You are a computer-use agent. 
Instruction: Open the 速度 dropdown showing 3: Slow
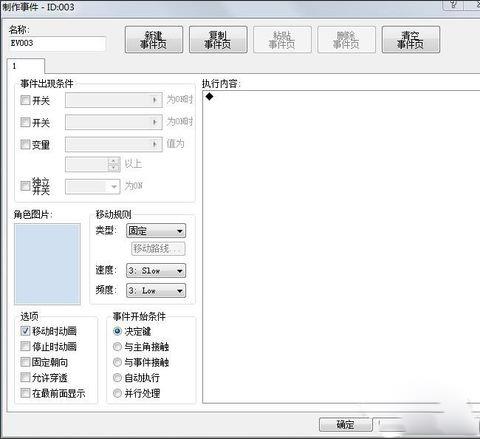[x=156, y=270]
